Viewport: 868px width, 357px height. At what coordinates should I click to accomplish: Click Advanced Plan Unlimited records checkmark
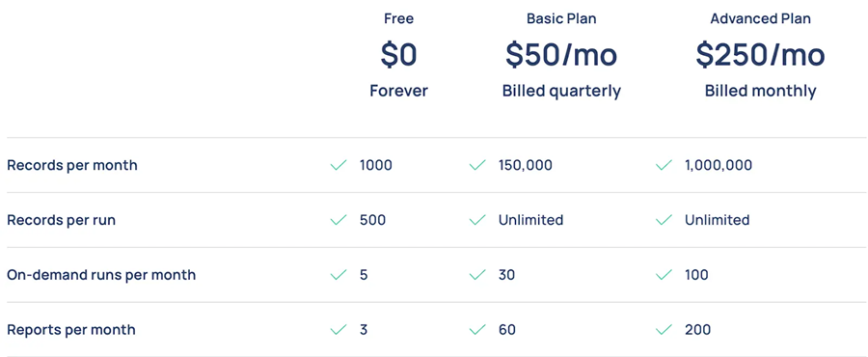tap(664, 220)
